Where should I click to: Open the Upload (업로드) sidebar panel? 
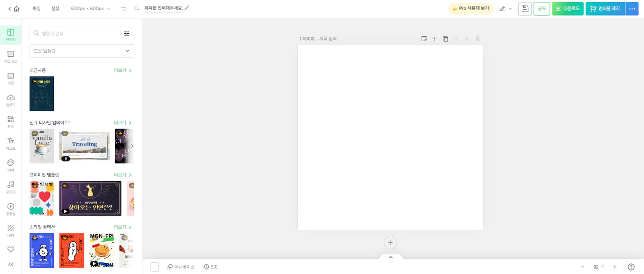click(11, 101)
